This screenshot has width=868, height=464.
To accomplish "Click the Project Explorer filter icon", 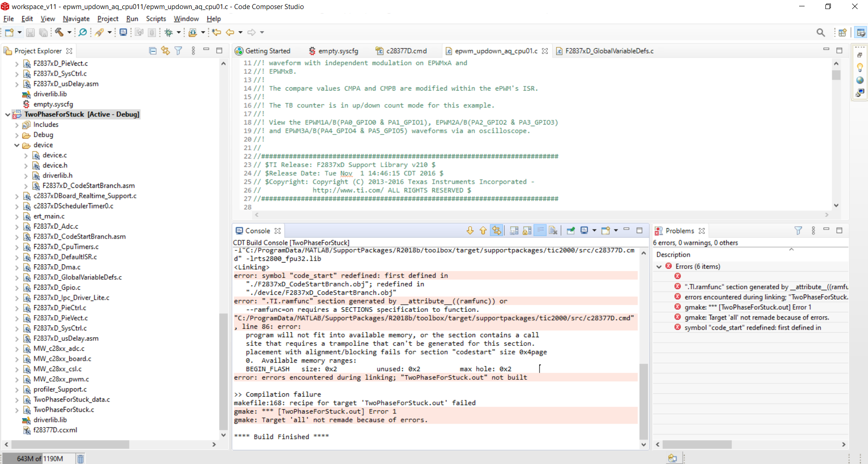I will tap(178, 51).
